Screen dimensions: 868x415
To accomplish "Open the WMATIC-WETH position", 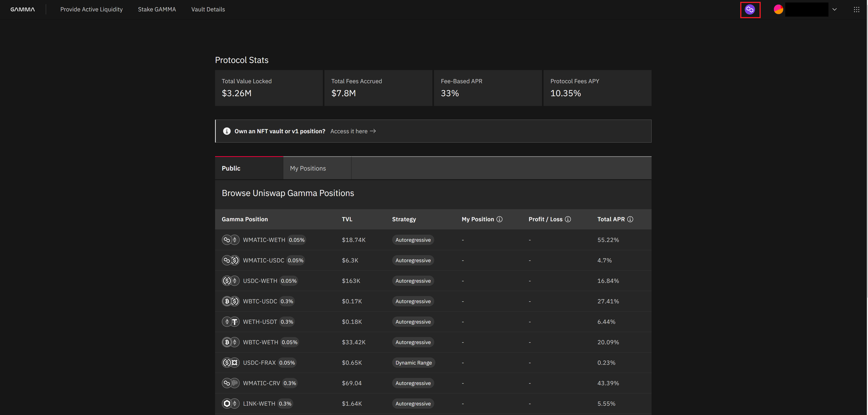I will click(x=433, y=240).
